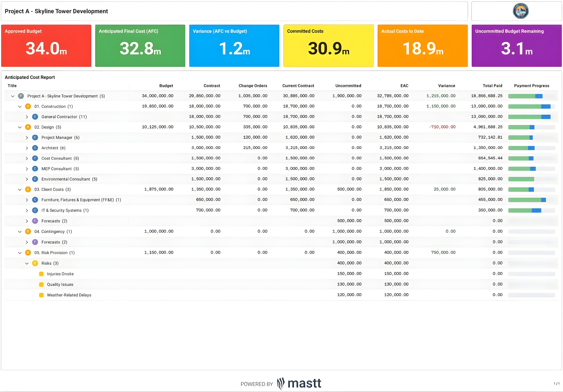Collapse the Risks group under Risk Provision
This screenshot has height=392, width=563.
point(27,263)
